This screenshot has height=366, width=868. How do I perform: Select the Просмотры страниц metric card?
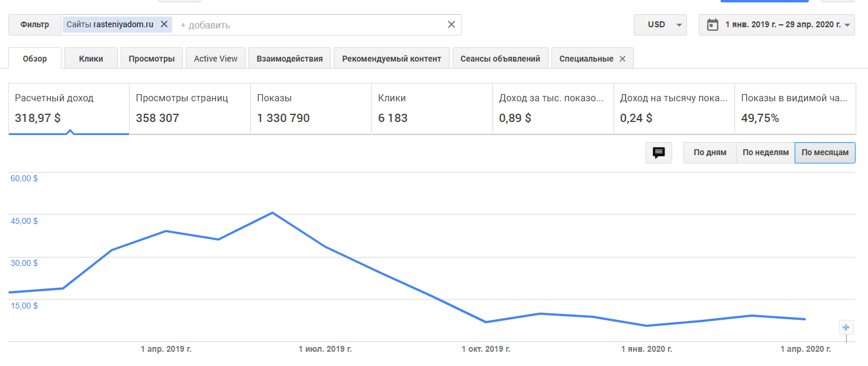click(x=190, y=109)
